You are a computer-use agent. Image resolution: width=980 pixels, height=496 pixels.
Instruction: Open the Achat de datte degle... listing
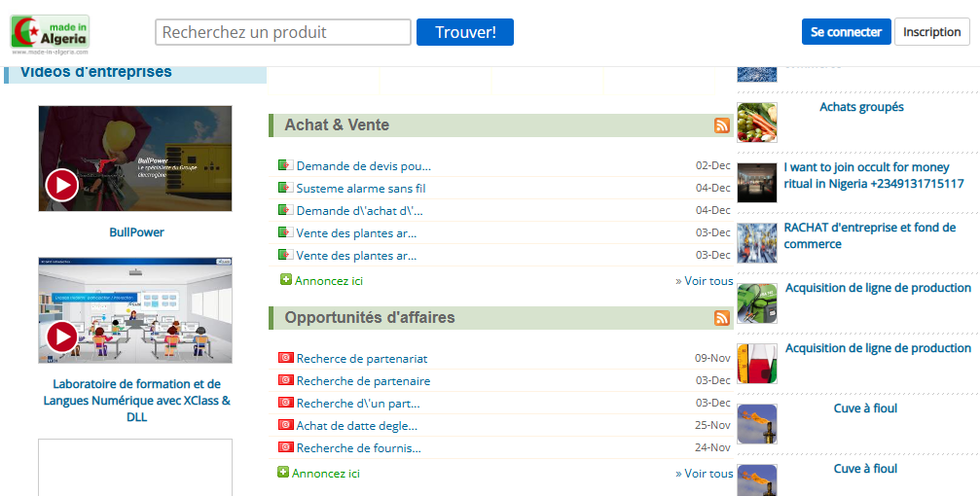tap(357, 426)
